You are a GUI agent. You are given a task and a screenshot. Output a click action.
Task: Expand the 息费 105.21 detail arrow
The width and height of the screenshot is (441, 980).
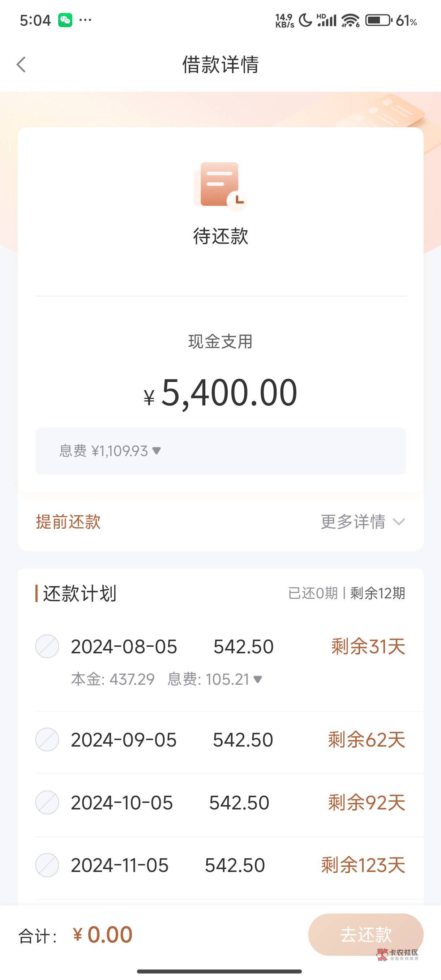(258, 679)
